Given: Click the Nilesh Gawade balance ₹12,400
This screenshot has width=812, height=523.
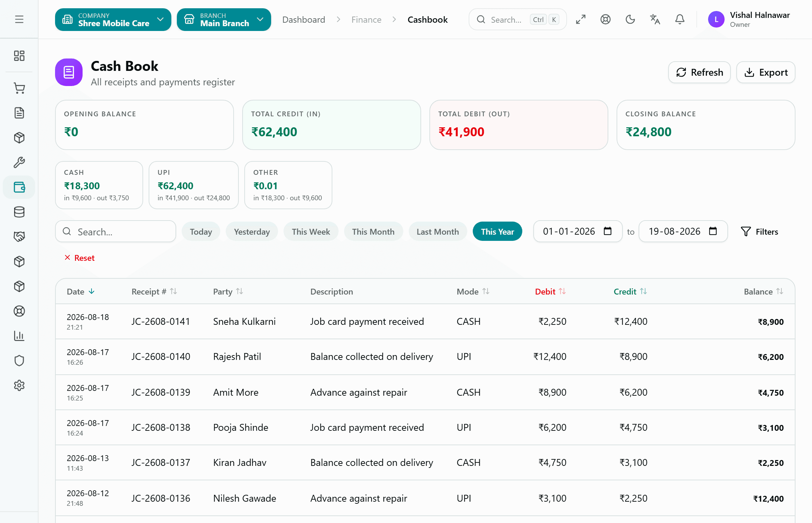Looking at the screenshot, I should click(x=768, y=499).
